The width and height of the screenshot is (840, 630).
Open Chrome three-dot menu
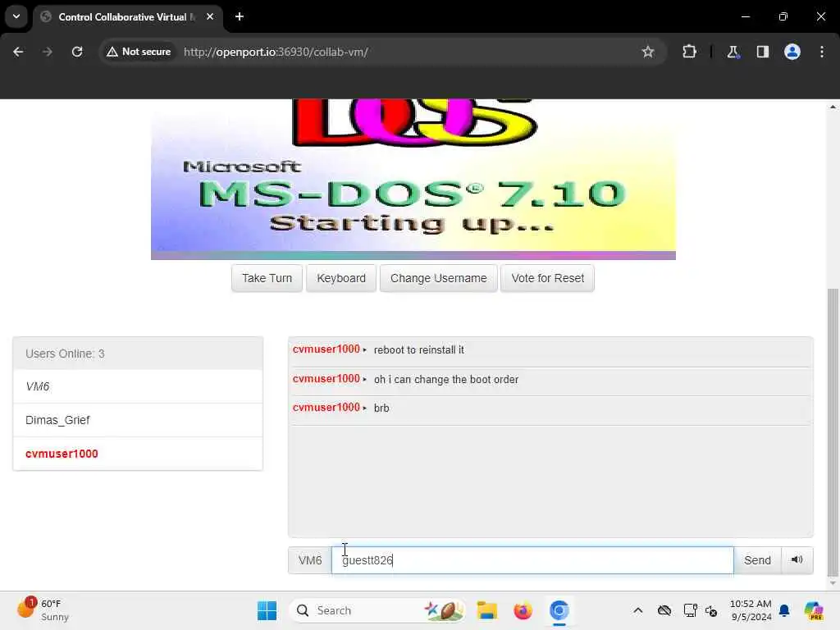(822, 52)
